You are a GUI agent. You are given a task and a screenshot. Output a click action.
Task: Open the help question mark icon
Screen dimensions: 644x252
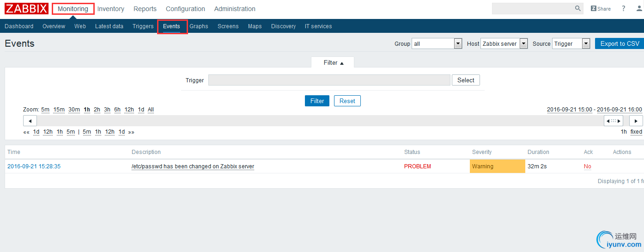pyautogui.click(x=623, y=9)
